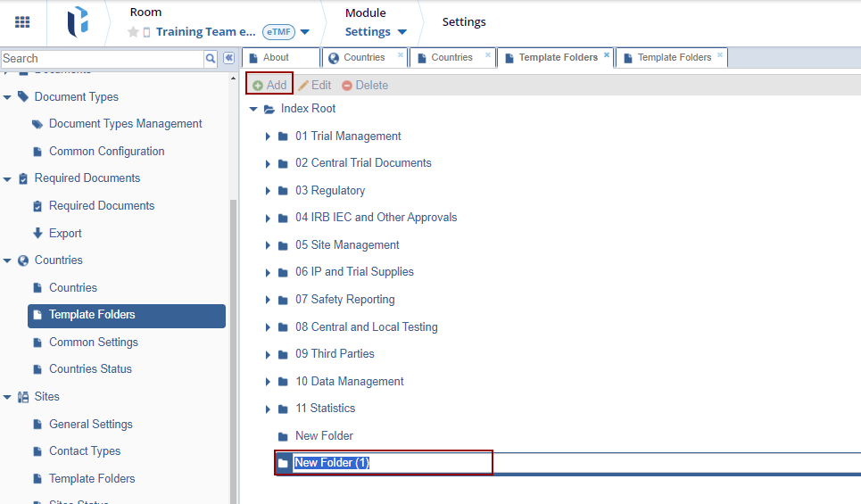This screenshot has height=504, width=861.
Task: Open the Room selection dropdown
Action: [304, 32]
